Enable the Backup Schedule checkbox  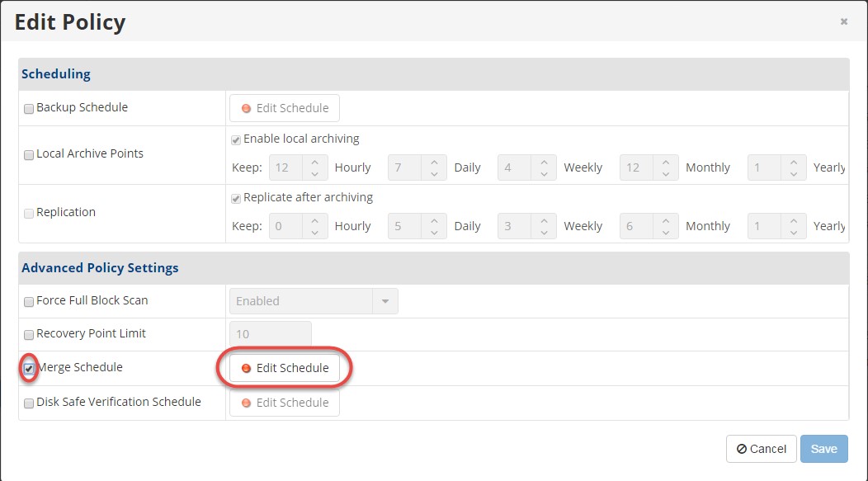pos(29,109)
